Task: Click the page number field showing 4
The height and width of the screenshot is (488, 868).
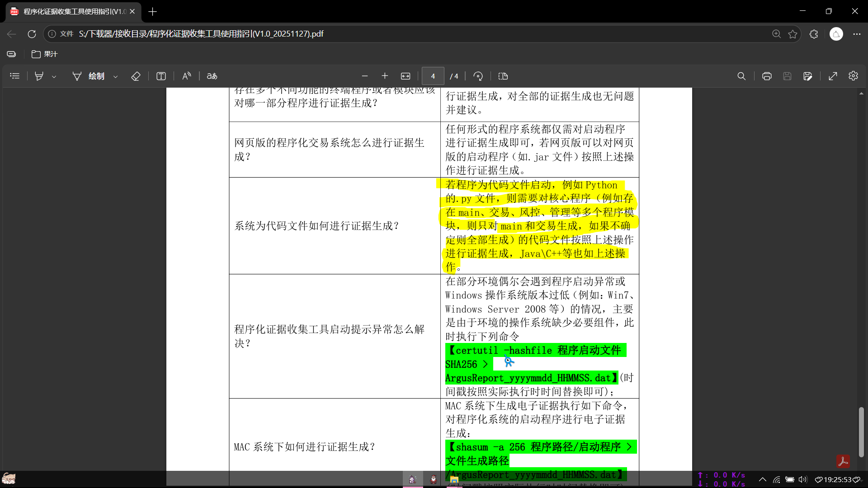Action: coord(433,76)
